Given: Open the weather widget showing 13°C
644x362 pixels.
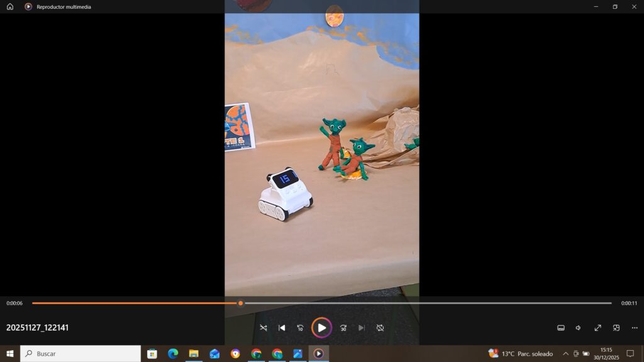Looking at the screenshot, I should (x=521, y=354).
